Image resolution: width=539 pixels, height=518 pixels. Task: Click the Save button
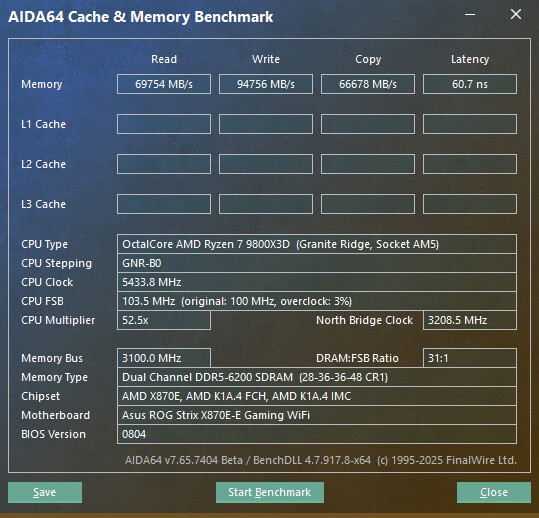45,492
